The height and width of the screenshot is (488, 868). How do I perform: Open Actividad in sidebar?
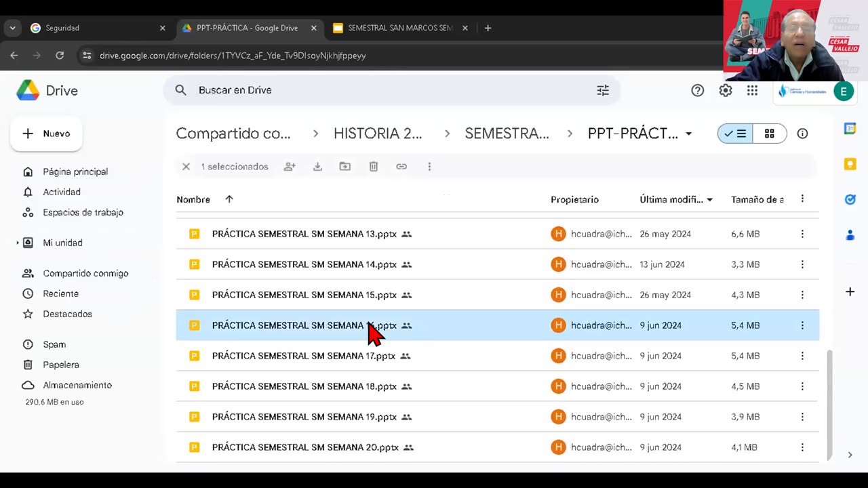coord(62,192)
